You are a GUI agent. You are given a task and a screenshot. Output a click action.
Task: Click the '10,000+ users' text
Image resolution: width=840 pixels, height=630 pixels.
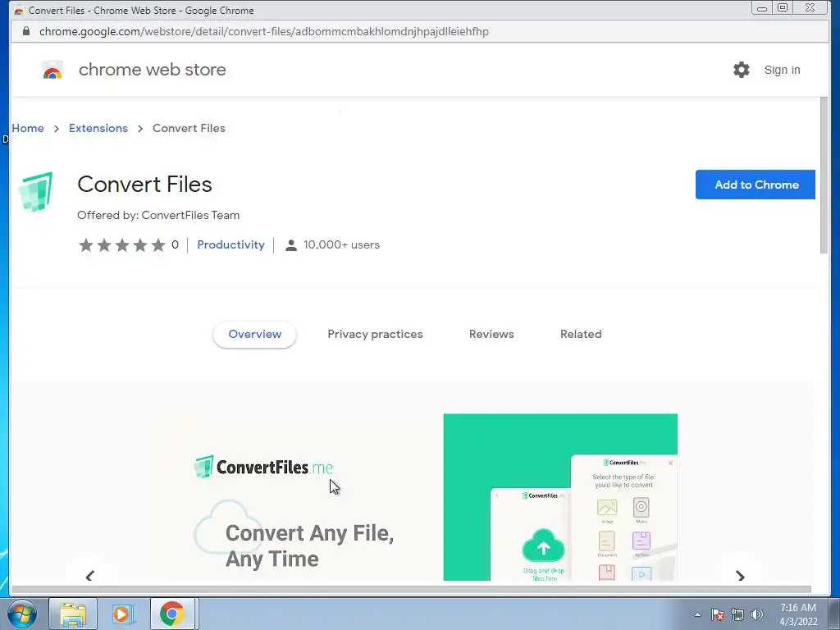tap(342, 244)
